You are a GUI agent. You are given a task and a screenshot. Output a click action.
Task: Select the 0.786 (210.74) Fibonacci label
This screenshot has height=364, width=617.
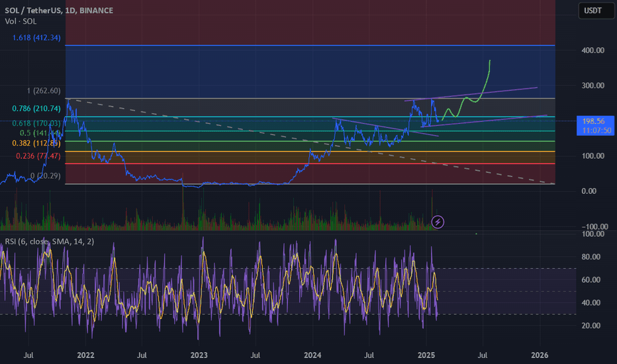(36, 109)
